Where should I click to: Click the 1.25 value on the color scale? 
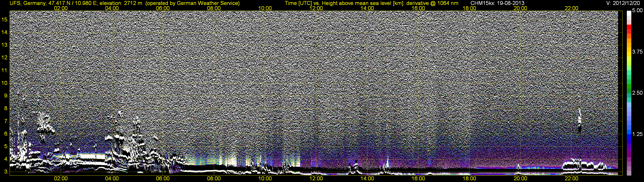click(x=637, y=134)
